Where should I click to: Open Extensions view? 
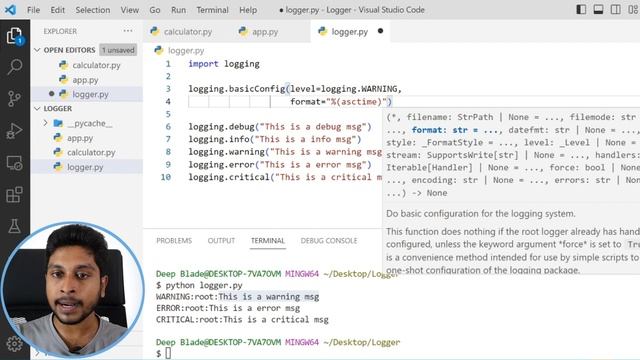pos(15,195)
